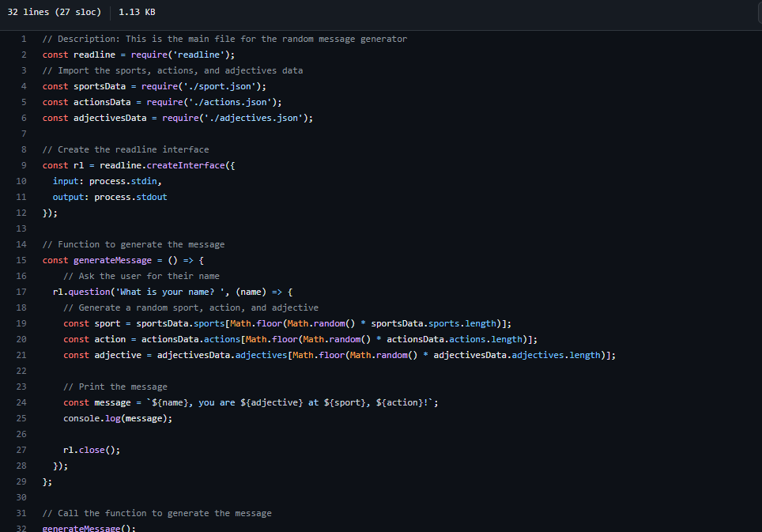Click the './sport.json' string

coord(220,86)
